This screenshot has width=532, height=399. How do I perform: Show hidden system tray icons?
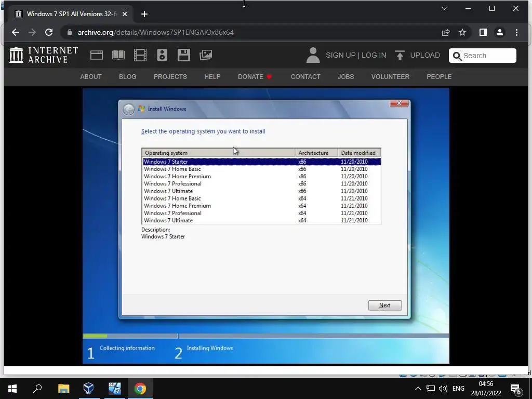418,389
